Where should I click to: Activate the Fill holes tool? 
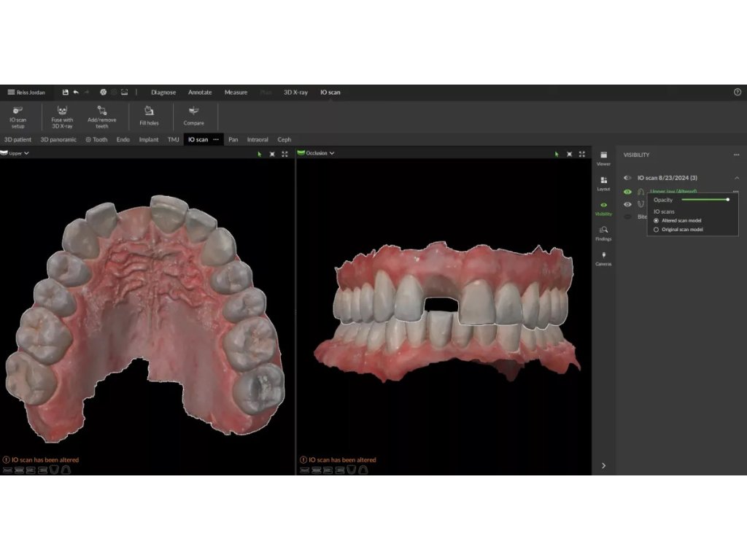(149, 115)
